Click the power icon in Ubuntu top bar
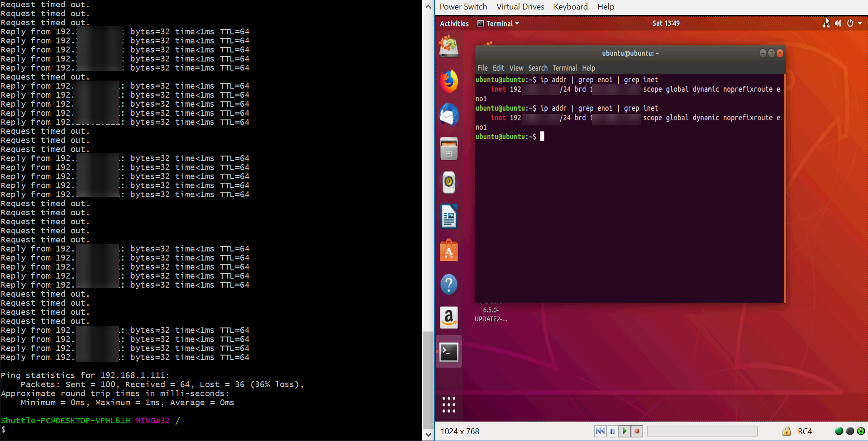This screenshot has height=441, width=868. click(x=850, y=23)
